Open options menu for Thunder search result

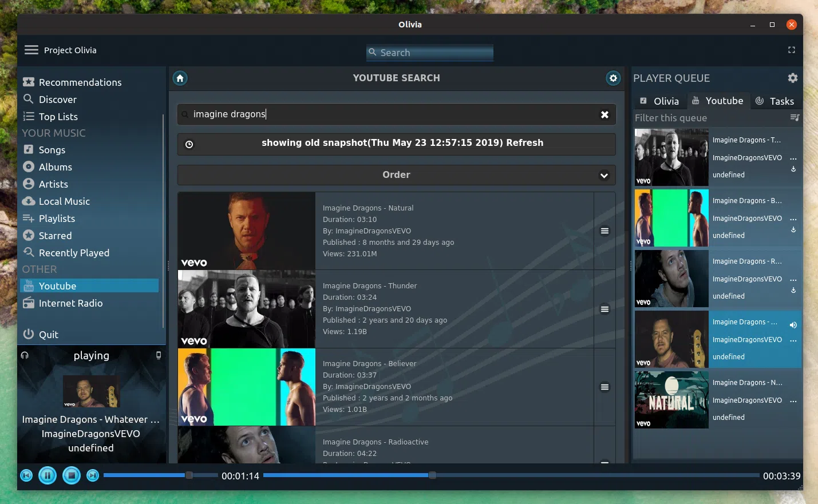tap(604, 309)
